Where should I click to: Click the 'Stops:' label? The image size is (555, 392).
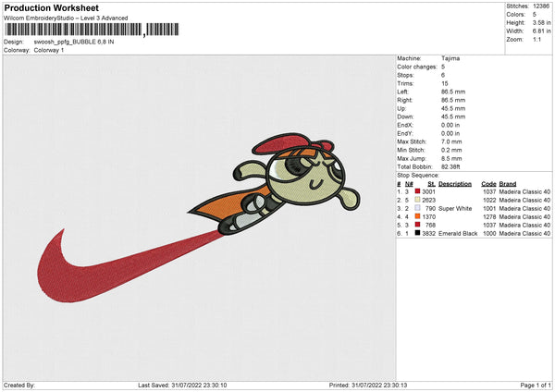[x=405, y=75]
